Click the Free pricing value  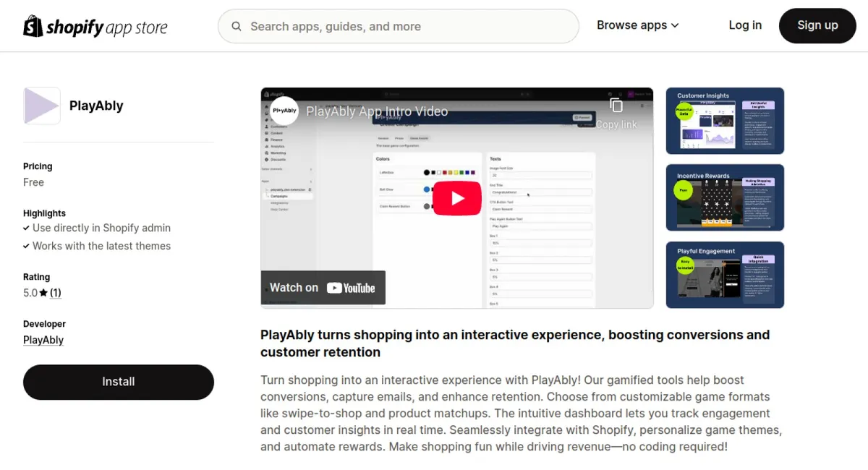[x=33, y=182]
